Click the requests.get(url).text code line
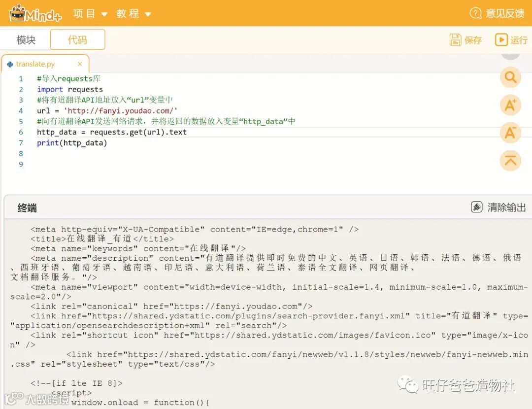The image size is (532, 409). click(112, 132)
